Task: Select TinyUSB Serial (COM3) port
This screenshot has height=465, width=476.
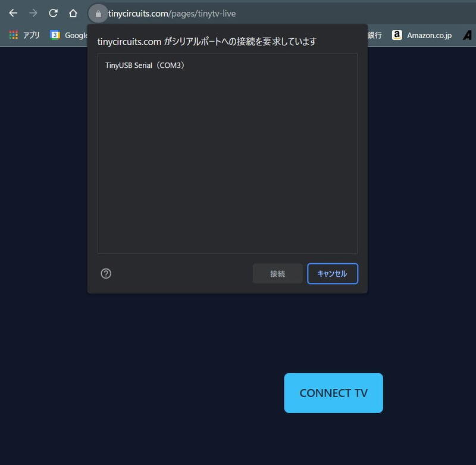Action: pos(227,65)
